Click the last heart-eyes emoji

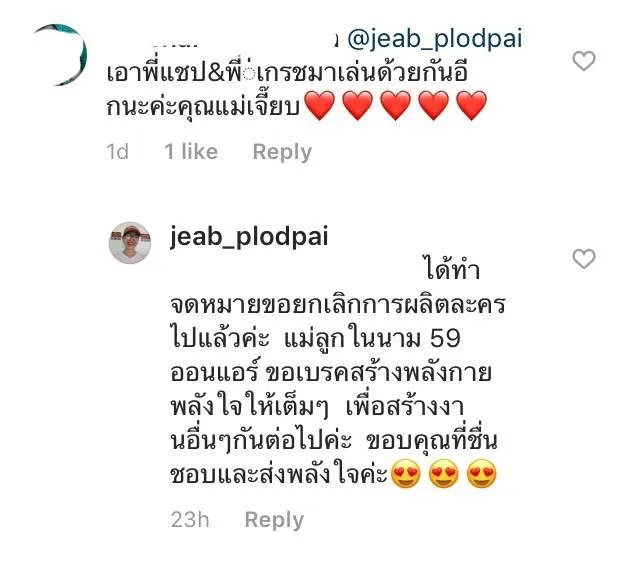(x=482, y=474)
